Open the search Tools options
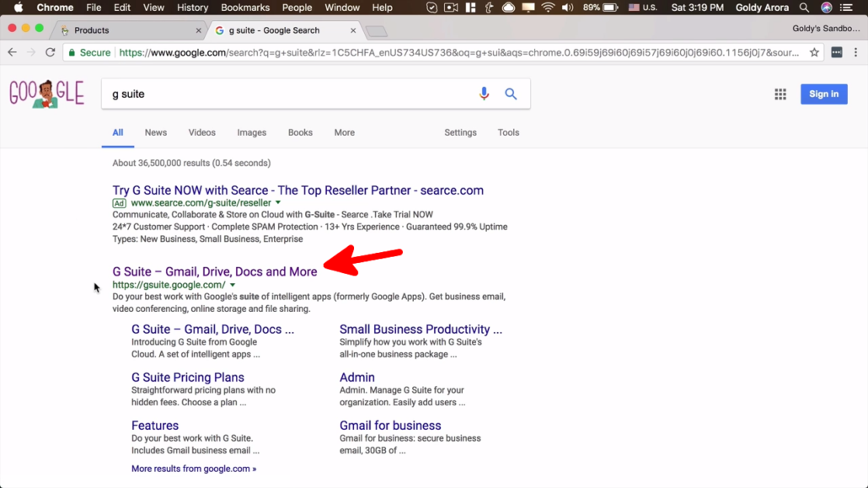 pyautogui.click(x=508, y=132)
